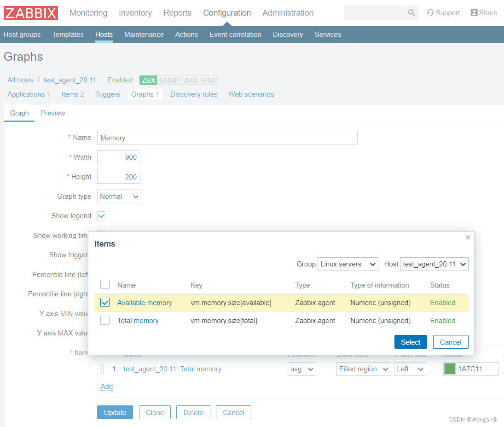The image size is (504, 427).
Task: Click the Share link
Action: (484, 13)
